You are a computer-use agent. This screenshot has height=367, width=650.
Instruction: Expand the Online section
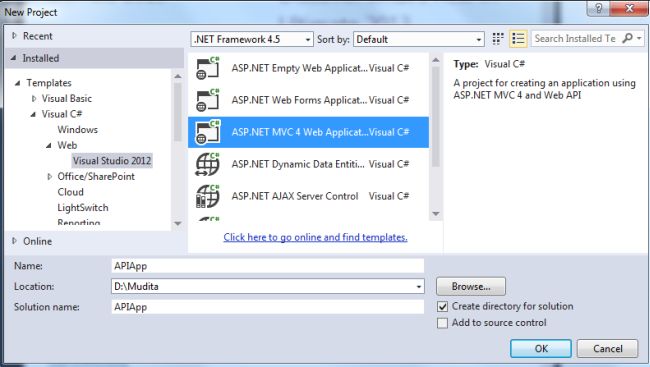tap(15, 241)
